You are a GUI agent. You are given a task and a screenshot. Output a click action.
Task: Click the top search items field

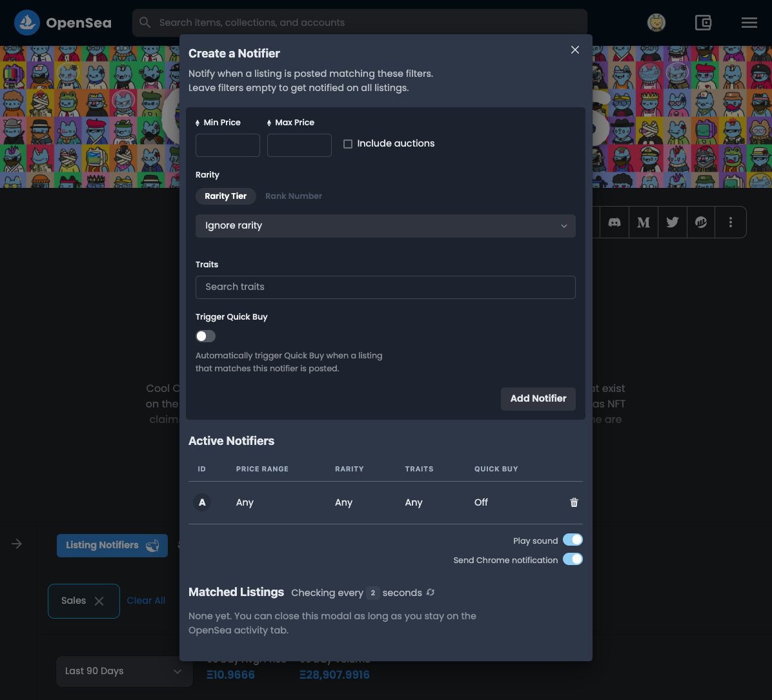point(360,23)
